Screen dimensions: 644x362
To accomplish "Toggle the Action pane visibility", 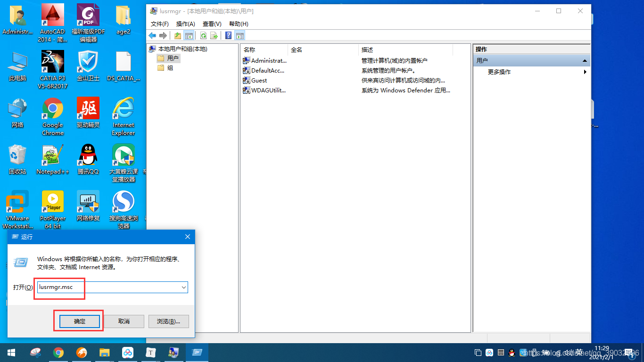I will coord(239,35).
